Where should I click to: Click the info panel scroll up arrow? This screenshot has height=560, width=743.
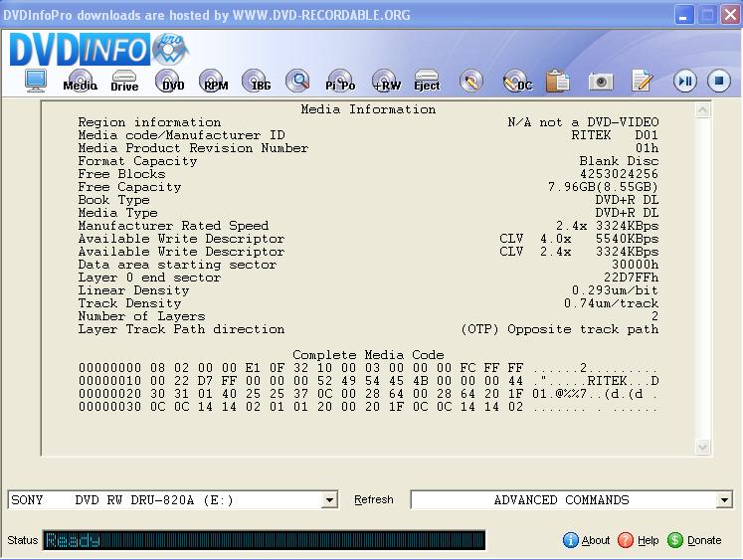pyautogui.click(x=702, y=110)
